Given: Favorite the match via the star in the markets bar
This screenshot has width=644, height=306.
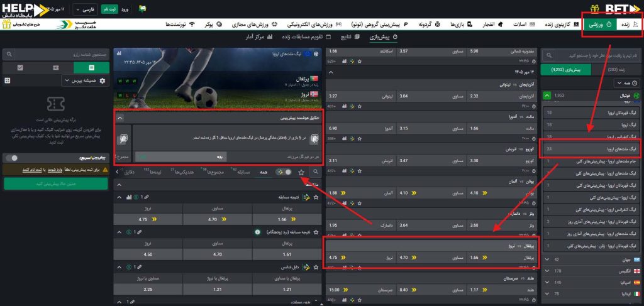Looking at the screenshot, I should pos(301,172).
